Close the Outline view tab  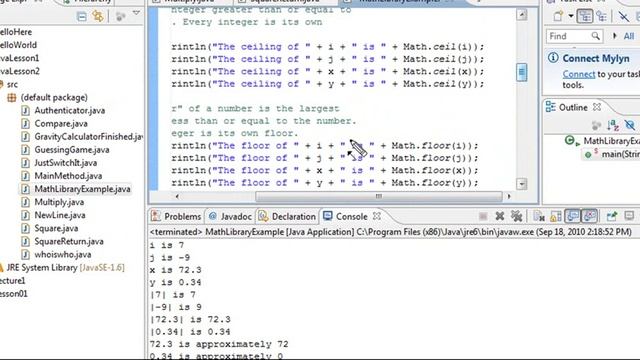click(597, 107)
